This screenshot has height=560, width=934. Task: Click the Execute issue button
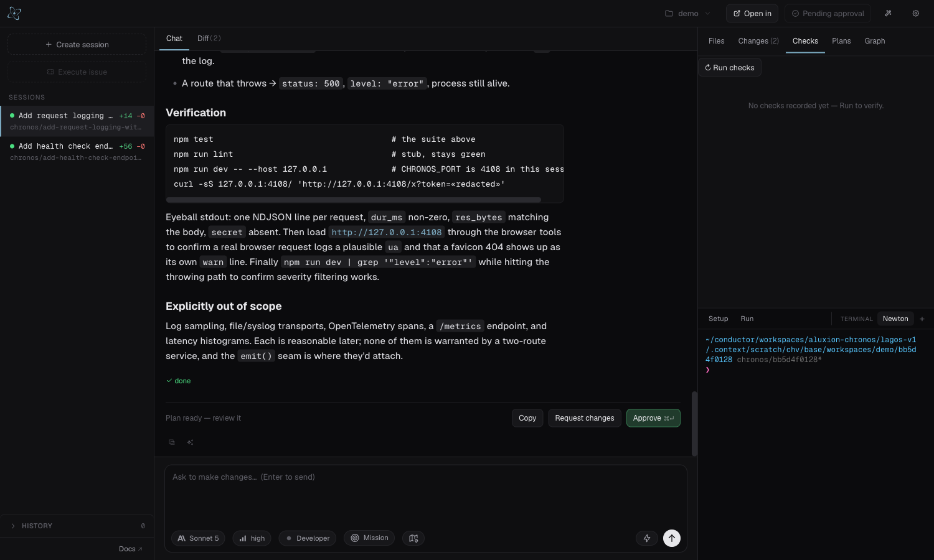coord(77,72)
